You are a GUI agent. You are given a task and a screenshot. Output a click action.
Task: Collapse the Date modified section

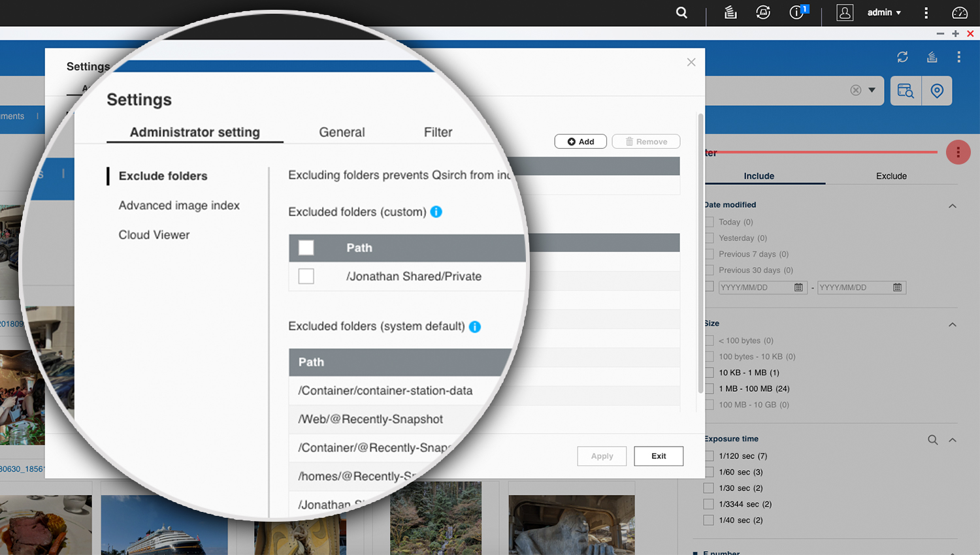(953, 206)
